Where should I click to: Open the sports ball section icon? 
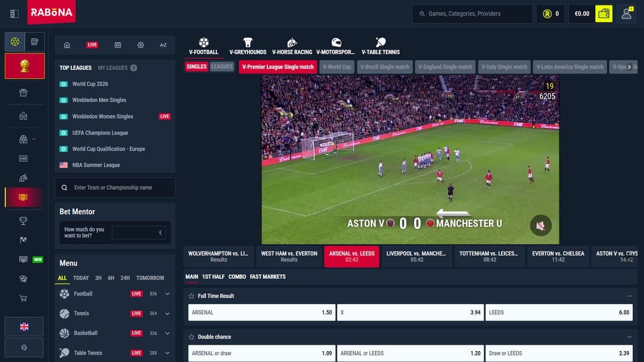pyautogui.click(x=15, y=41)
